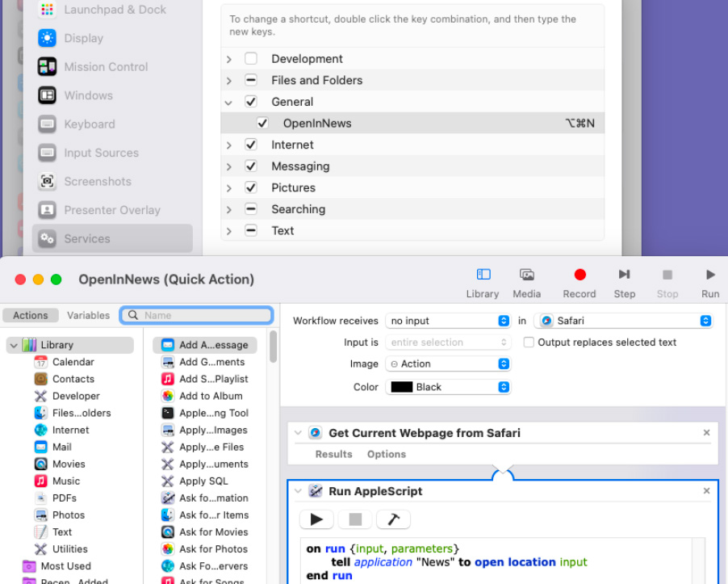Image resolution: width=728 pixels, height=584 pixels.
Task: Select Contacts in the Library list
Action: [x=73, y=379]
